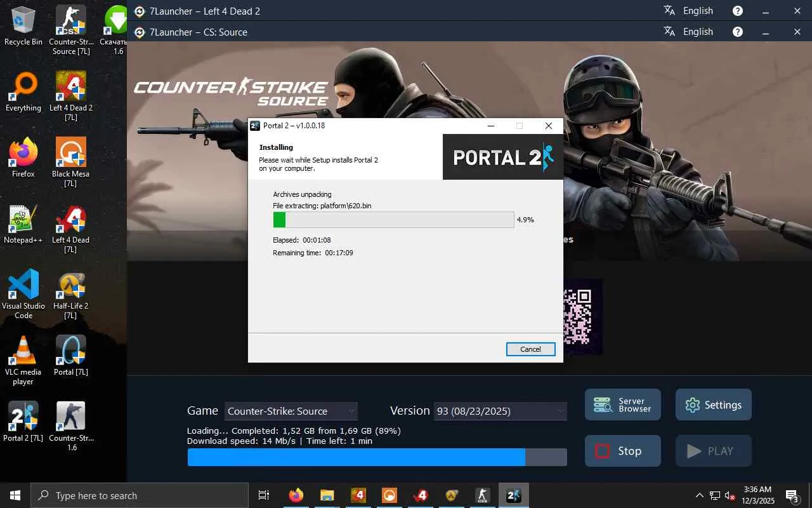The image size is (812, 508).
Task: Open the Firefox taskbar icon
Action: [x=296, y=495]
